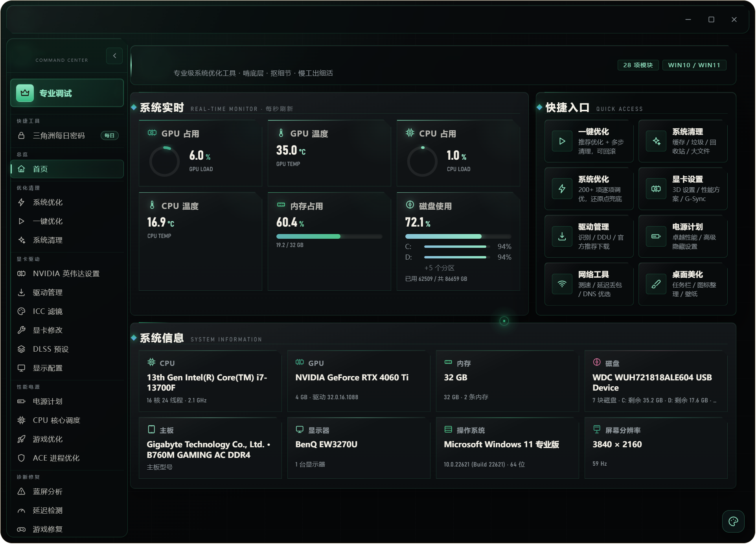Click the 内存占用 usage progress bar
Viewport: 756px width, 544px height.
pyautogui.click(x=329, y=236)
